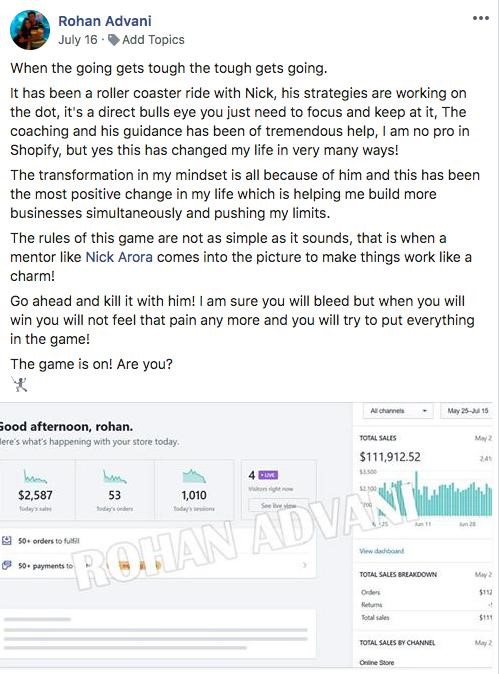Click the orders to fulfill inbox icon

(x=7, y=540)
